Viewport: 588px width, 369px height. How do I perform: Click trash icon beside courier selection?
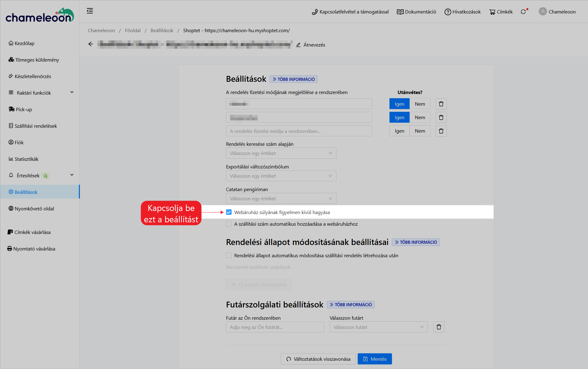pos(438,327)
